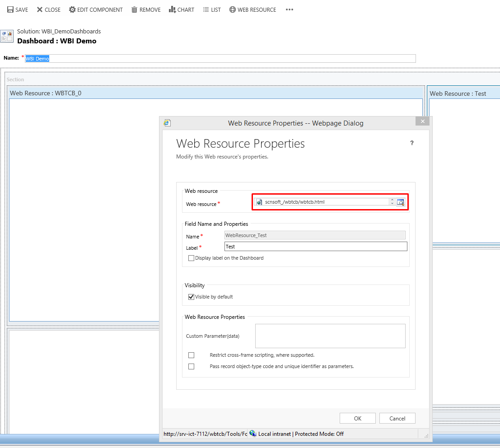The image size is (500, 448).
Task: Open the help question mark icon
Action: [411, 143]
